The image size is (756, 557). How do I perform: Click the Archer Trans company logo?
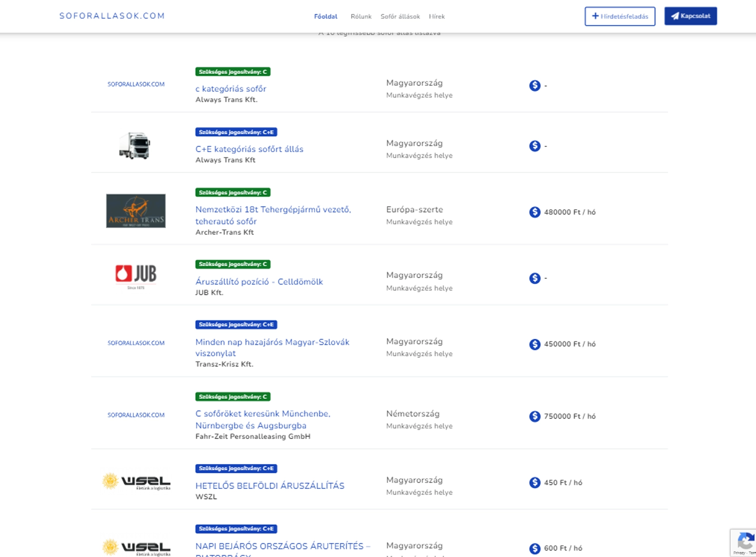pyautogui.click(x=136, y=211)
